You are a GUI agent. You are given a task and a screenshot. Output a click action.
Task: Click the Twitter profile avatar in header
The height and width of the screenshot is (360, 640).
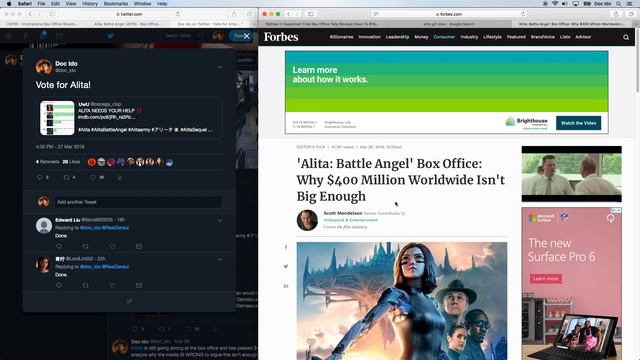point(218,36)
